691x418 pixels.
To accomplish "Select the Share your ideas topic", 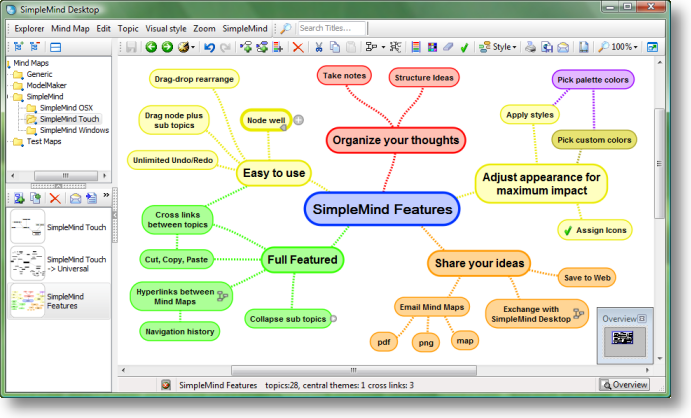I will [479, 263].
